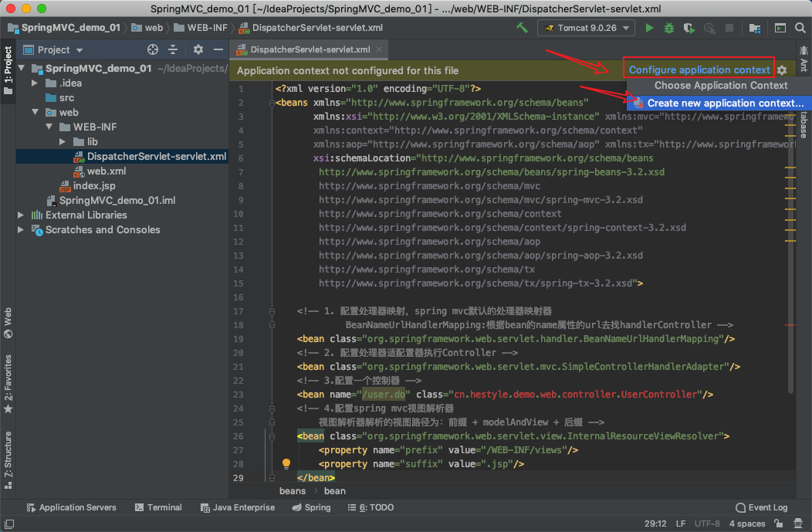
Task: Click web in the navigation breadcrumb
Action: 147,28
